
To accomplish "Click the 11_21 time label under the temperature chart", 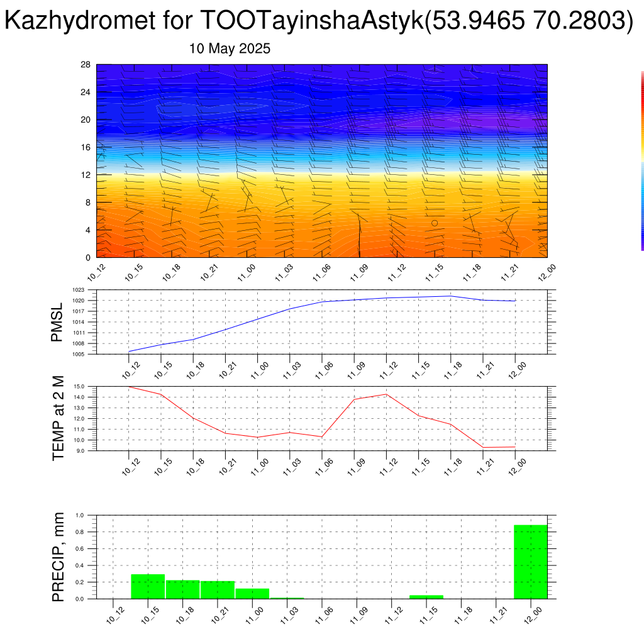I will click(486, 467).
